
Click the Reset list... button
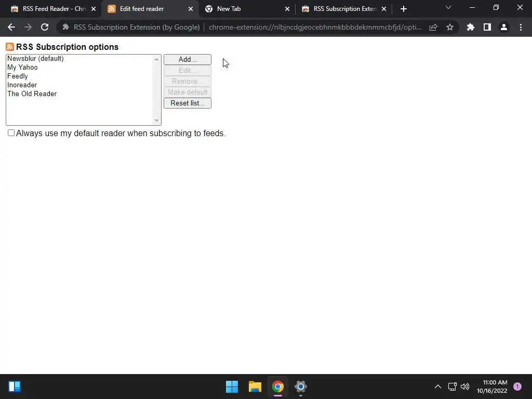tap(188, 103)
